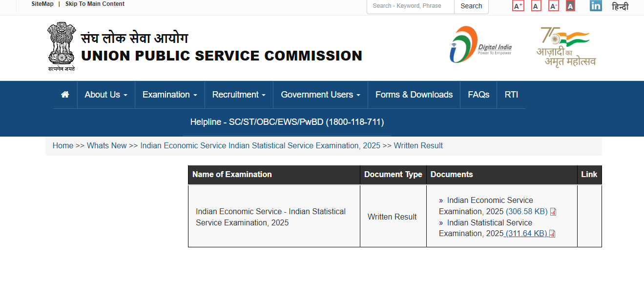Click the UPSC national emblem logo
This screenshot has width=644, height=281.
point(62,47)
